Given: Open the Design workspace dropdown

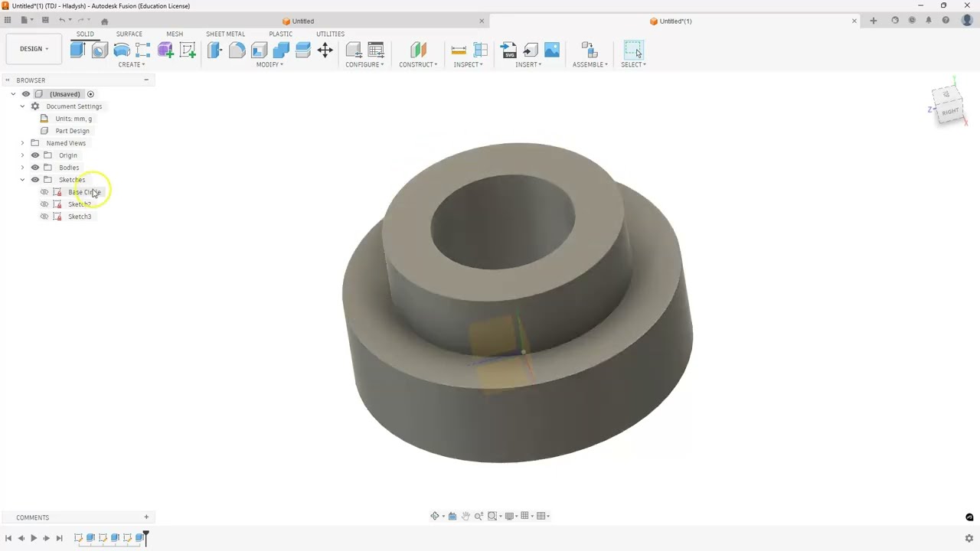Looking at the screenshot, I should click(x=34, y=49).
